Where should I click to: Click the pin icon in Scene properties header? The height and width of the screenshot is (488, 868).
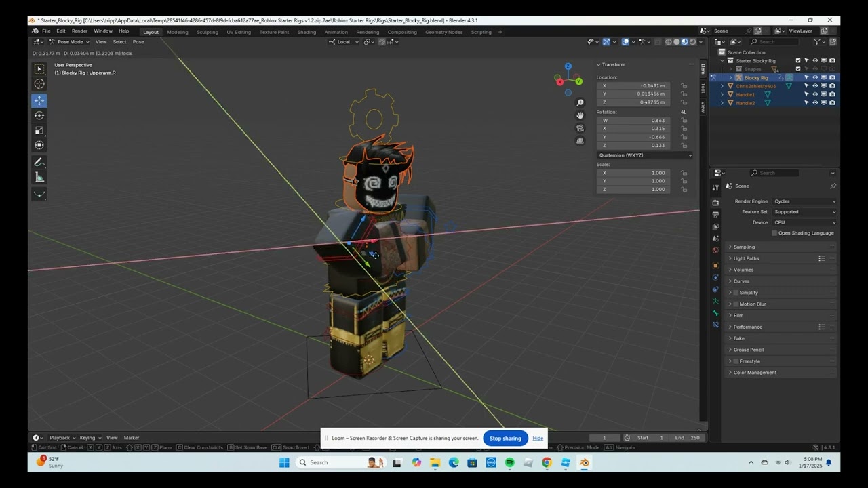pos(833,186)
